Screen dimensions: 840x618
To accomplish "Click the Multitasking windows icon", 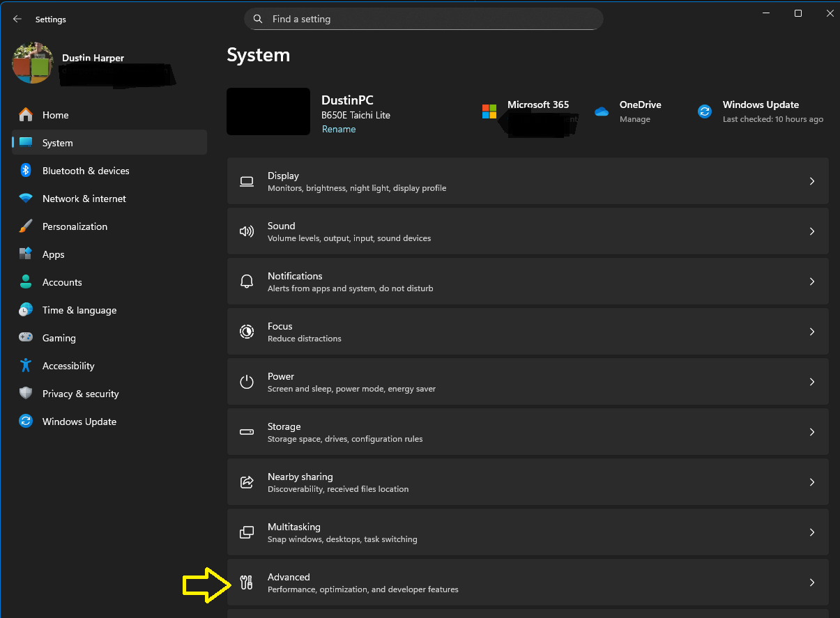I will (x=247, y=532).
